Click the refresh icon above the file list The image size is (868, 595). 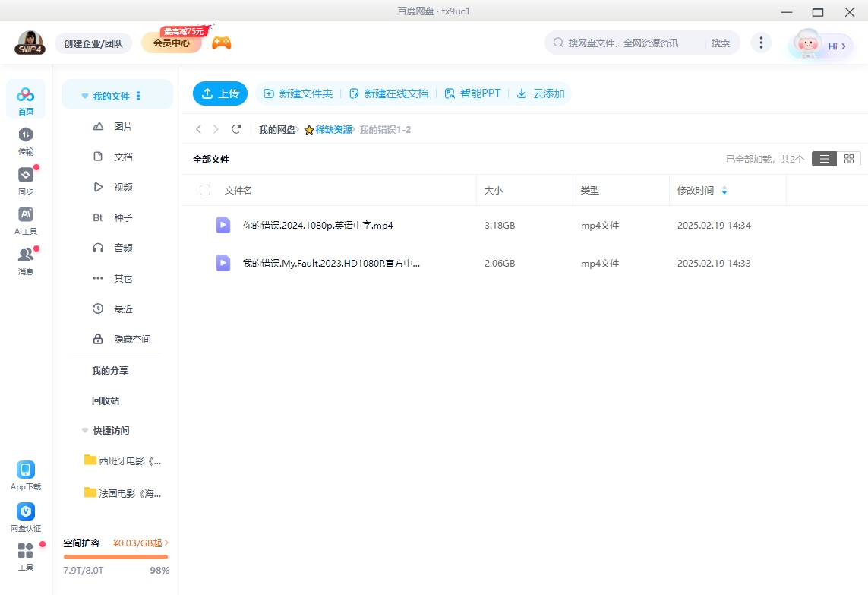pos(236,129)
